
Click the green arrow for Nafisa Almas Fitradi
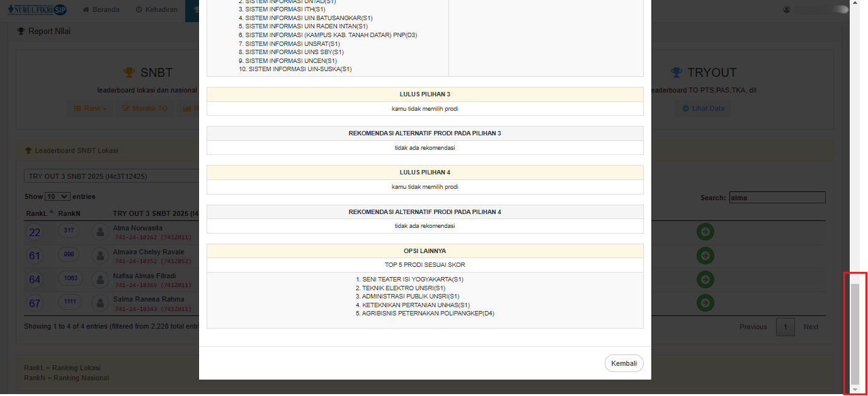click(x=705, y=280)
